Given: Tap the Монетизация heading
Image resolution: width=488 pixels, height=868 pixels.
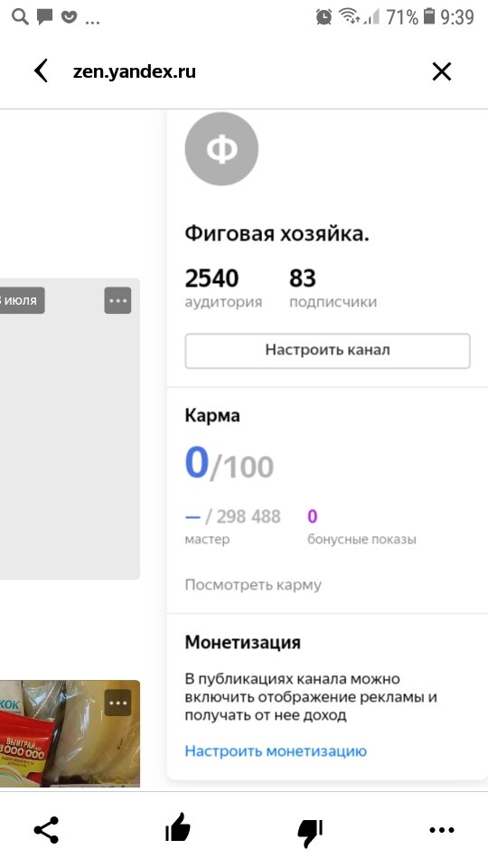Looking at the screenshot, I should point(243,642).
